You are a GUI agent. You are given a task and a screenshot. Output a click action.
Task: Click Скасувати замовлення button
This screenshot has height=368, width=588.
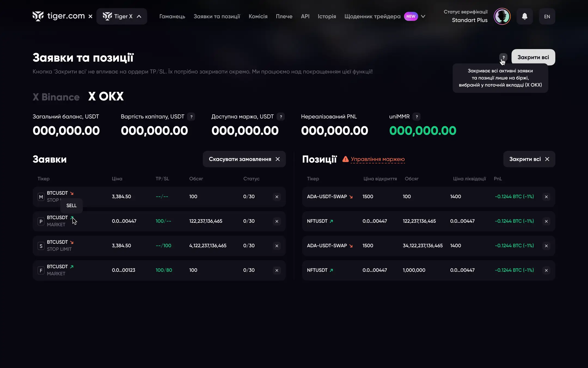(244, 159)
